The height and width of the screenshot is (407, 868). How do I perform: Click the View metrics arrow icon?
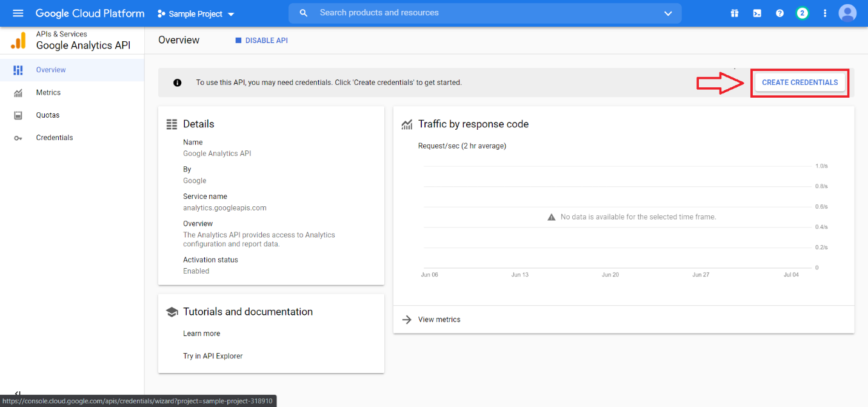(407, 320)
